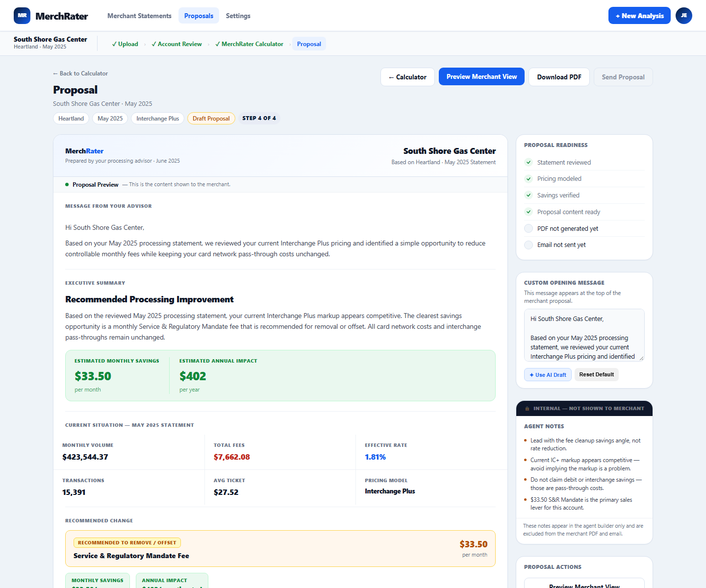The width and height of the screenshot is (706, 588).
Task: Click the Send Proposal button
Action: 623,77
